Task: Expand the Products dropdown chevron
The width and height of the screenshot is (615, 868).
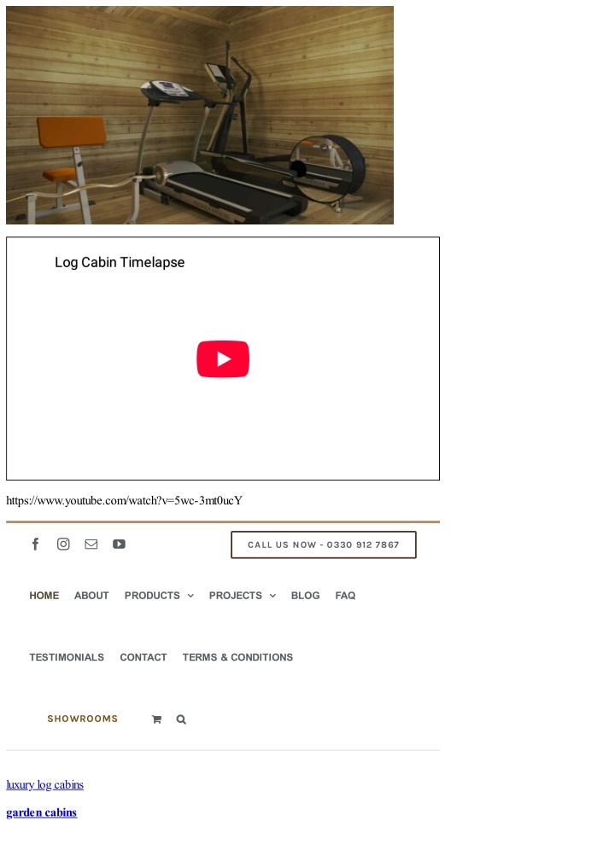Action: [190, 596]
